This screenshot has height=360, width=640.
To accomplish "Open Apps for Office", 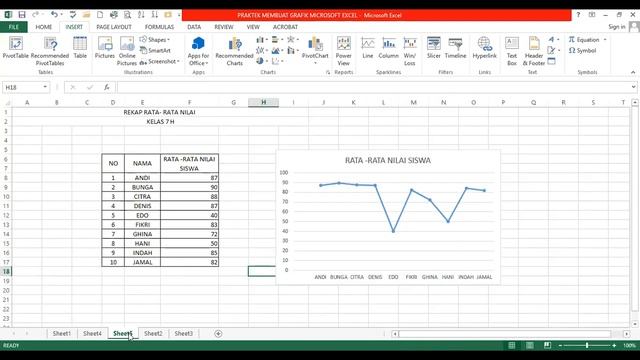I will [198, 51].
